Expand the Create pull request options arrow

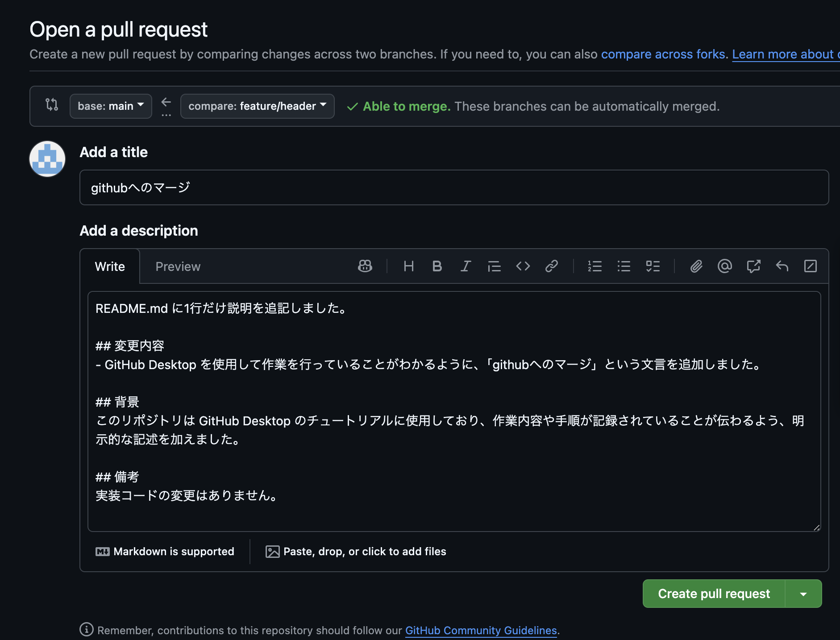803,594
